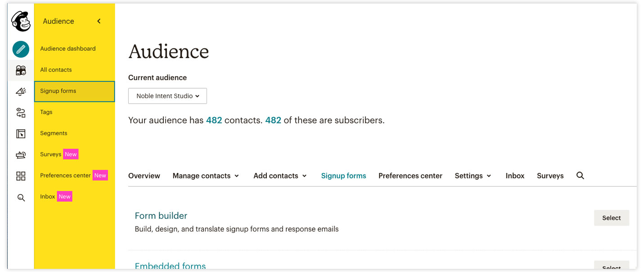Collapse the Audience sidebar panel
The height and width of the screenshot is (272, 644).
point(99,21)
